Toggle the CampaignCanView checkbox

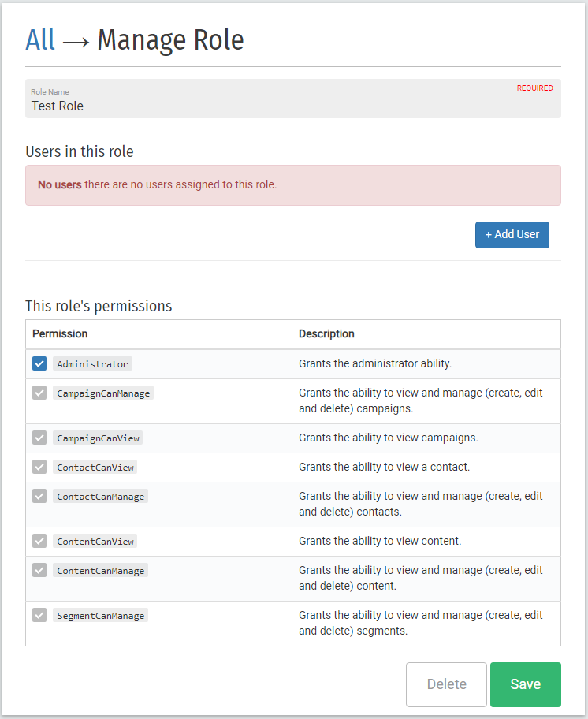(39, 438)
